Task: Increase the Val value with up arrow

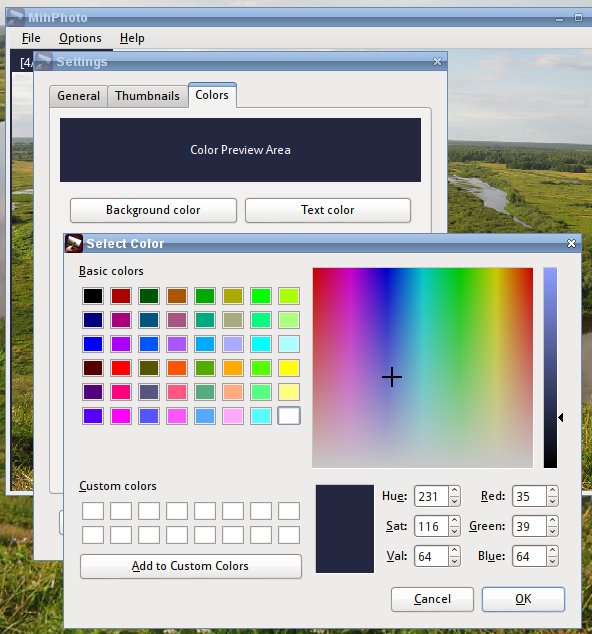Action: coord(455,551)
